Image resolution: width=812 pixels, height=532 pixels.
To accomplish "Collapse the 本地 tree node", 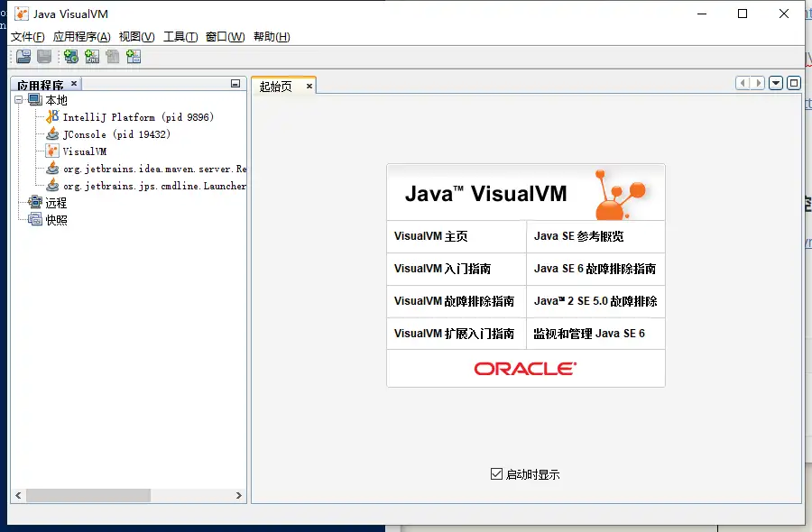I will click(x=18, y=101).
